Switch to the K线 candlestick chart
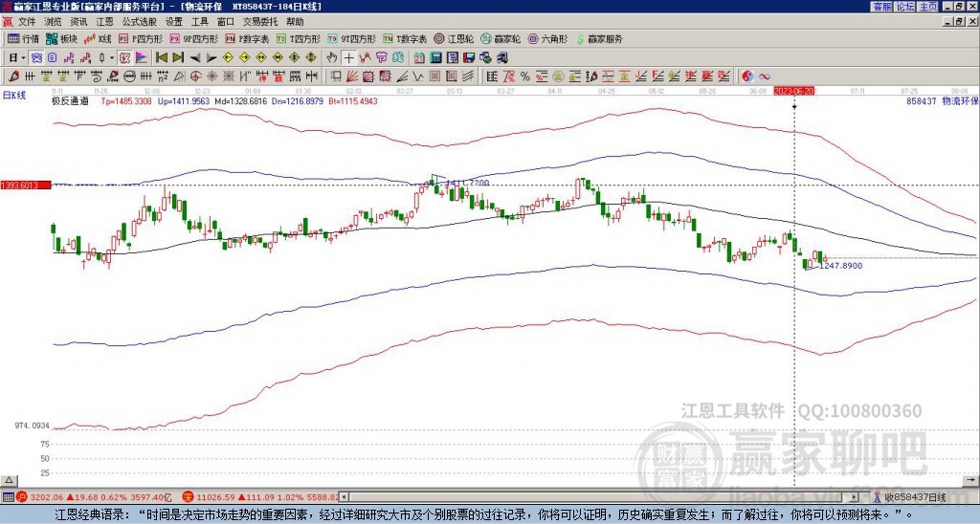980x524 pixels. (99, 38)
